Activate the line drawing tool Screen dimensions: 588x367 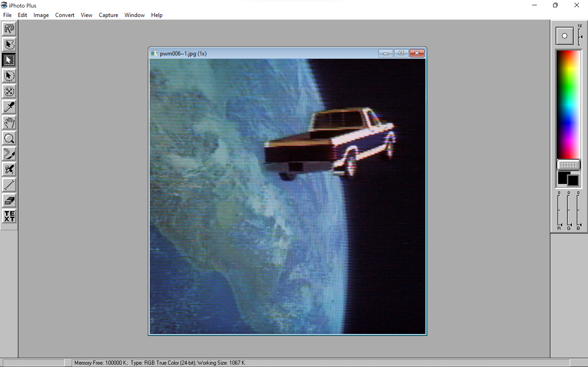(9, 185)
